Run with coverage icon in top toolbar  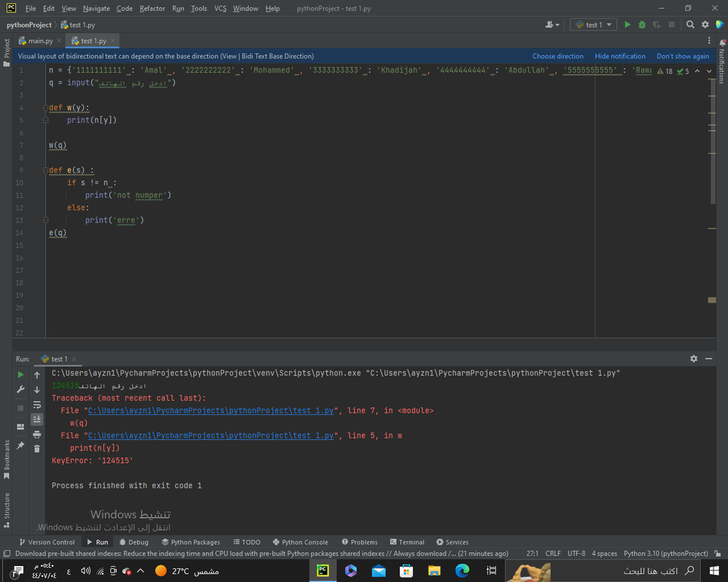tap(657, 25)
